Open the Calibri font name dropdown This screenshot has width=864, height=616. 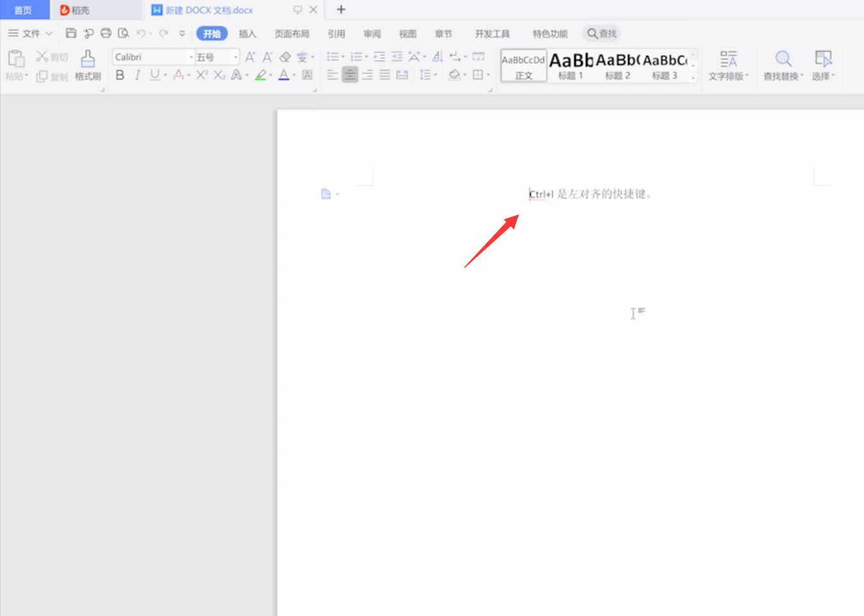coord(191,58)
